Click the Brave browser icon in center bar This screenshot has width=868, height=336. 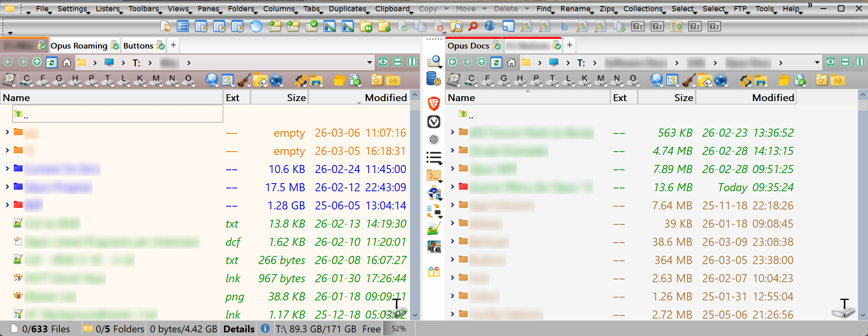coord(434,104)
